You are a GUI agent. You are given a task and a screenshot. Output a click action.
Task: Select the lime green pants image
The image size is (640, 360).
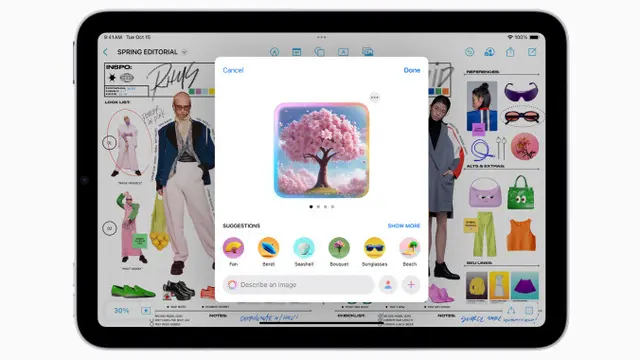(x=485, y=234)
